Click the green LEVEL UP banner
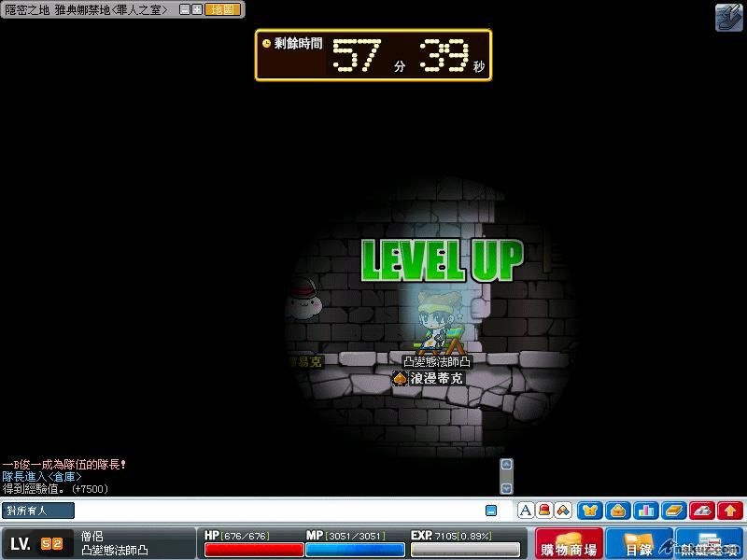 click(x=442, y=260)
